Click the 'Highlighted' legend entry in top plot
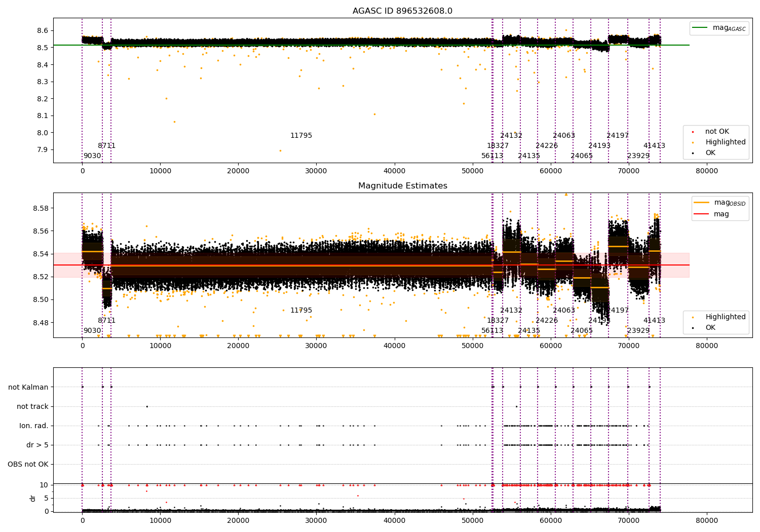This screenshot has width=760, height=532. (x=725, y=142)
